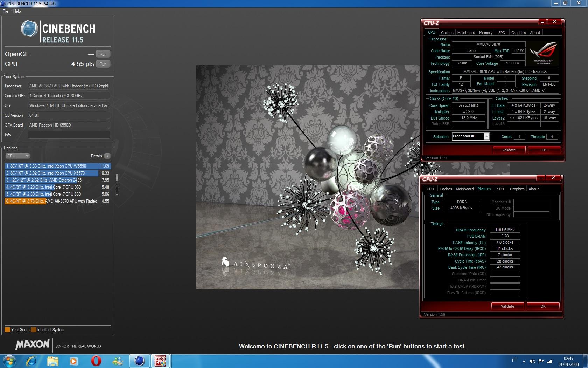
Task: Select Mainboard tab in lower CPU-Z window
Action: click(x=465, y=189)
